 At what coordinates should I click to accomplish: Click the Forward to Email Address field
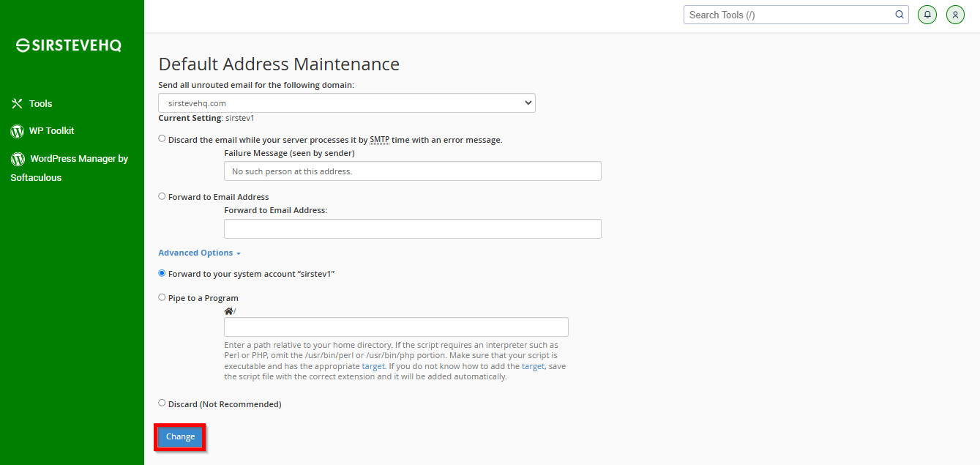(x=413, y=229)
